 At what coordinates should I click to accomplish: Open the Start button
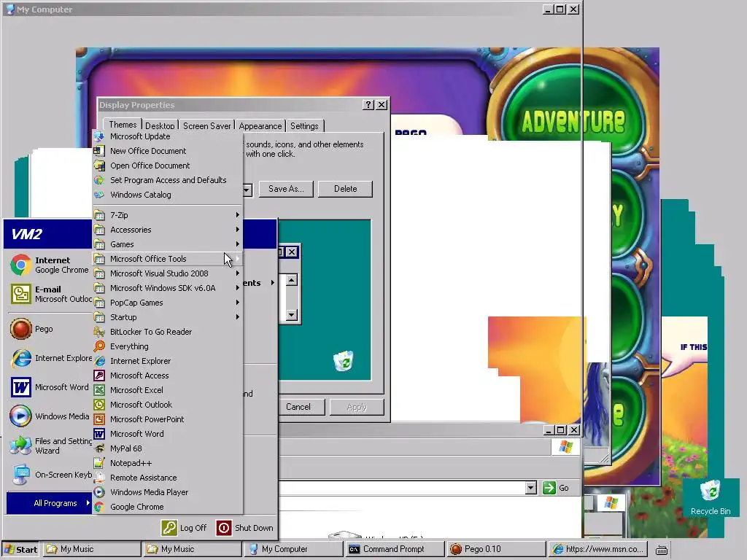(x=20, y=549)
